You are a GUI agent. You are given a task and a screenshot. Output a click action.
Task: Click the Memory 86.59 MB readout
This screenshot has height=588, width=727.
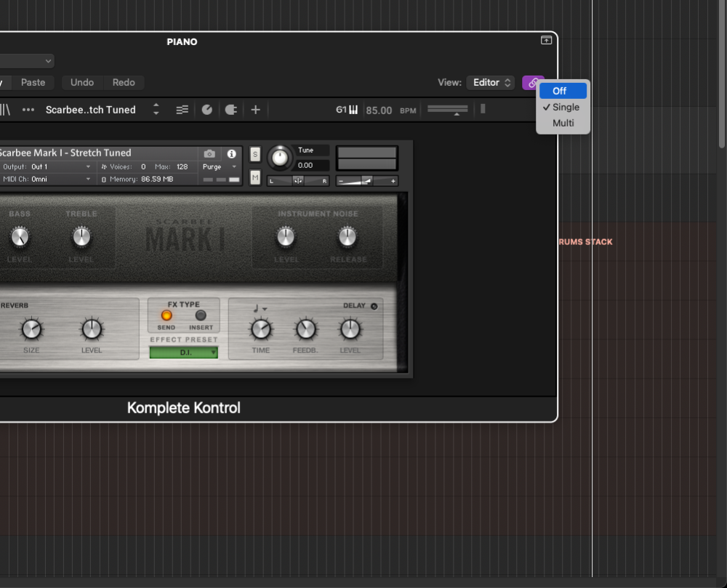pos(137,180)
